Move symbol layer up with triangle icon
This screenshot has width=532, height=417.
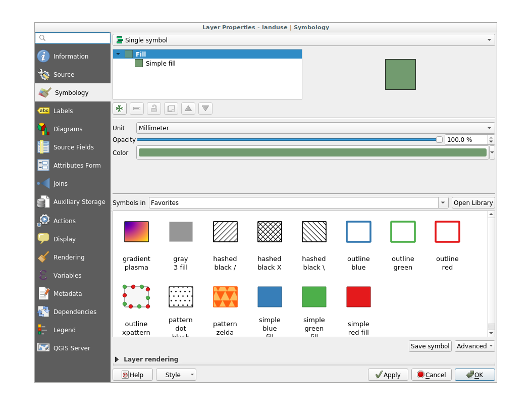188,109
